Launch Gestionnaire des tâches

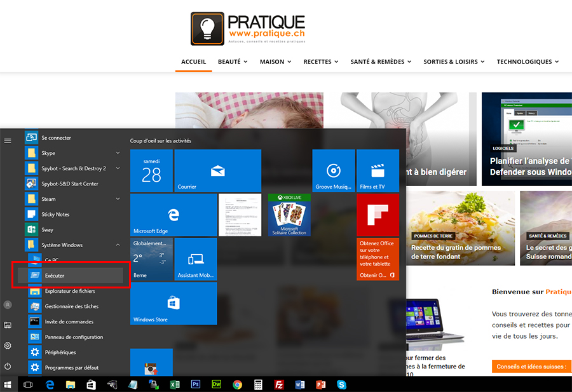tap(75, 306)
